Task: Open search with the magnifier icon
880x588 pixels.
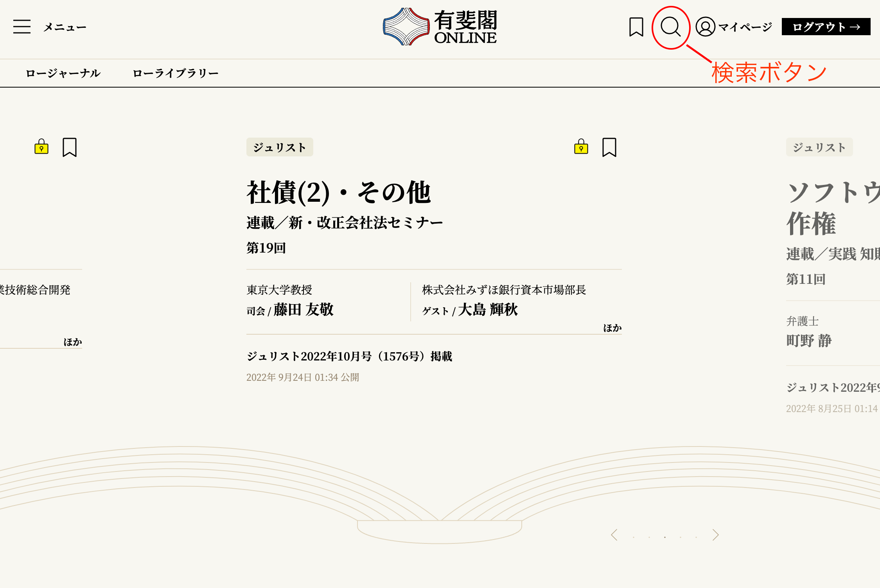Action: tap(670, 27)
